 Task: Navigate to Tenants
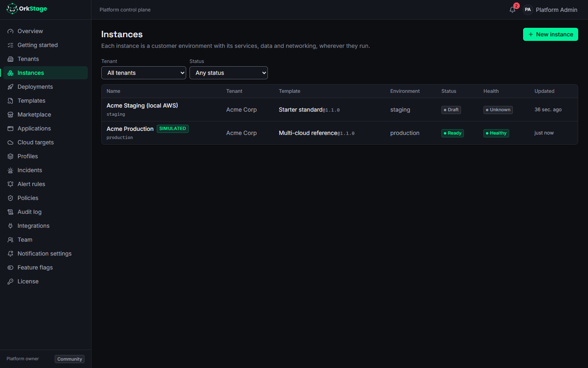click(45, 59)
